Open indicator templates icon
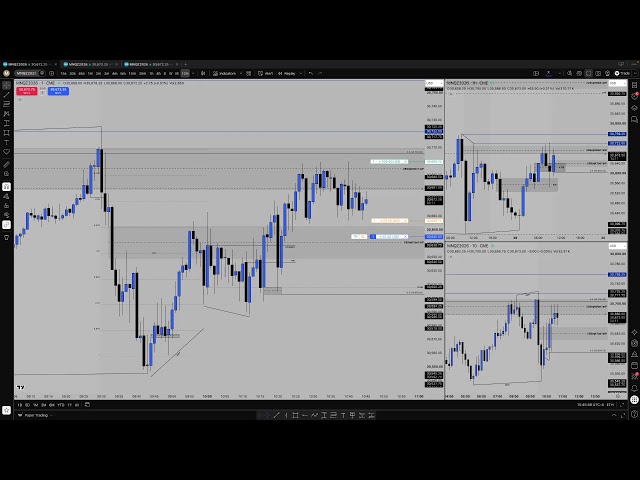Image resolution: width=640 pixels, height=480 pixels. pos(249,73)
